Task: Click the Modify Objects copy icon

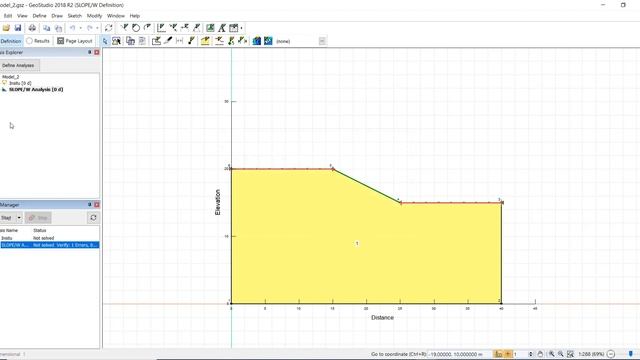Action: [x=130, y=41]
